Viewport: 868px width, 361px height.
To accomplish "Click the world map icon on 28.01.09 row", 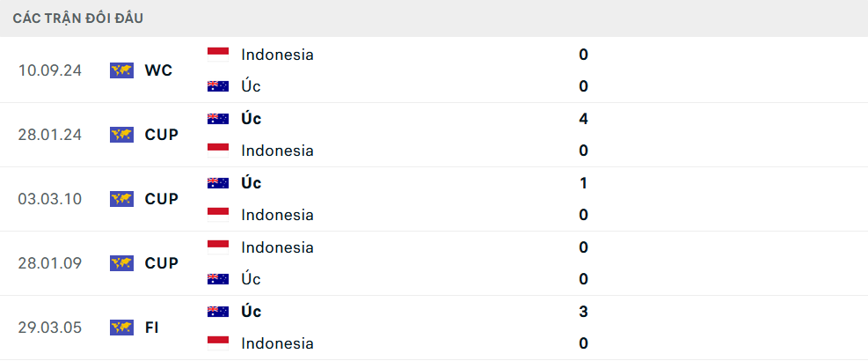I will tap(121, 263).
